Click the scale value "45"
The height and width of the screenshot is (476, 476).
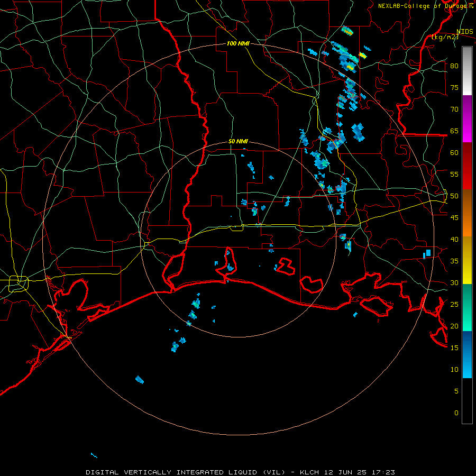click(x=454, y=218)
